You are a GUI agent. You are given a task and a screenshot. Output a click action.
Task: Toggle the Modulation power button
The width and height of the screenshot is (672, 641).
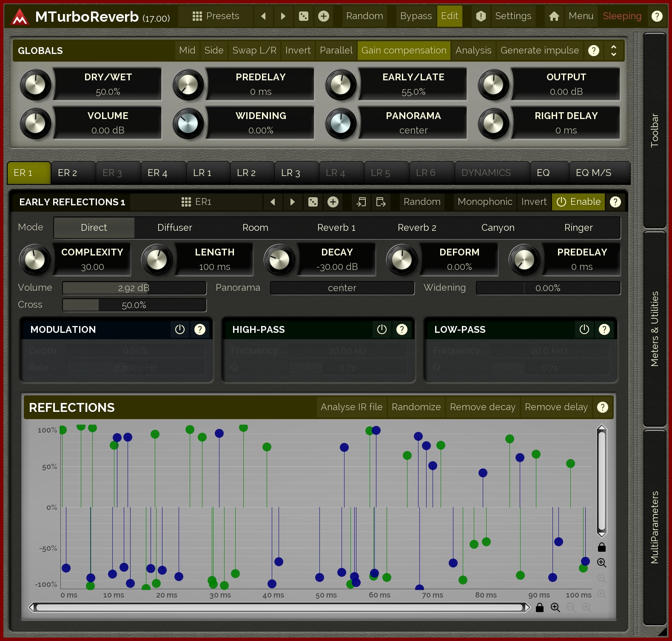180,329
